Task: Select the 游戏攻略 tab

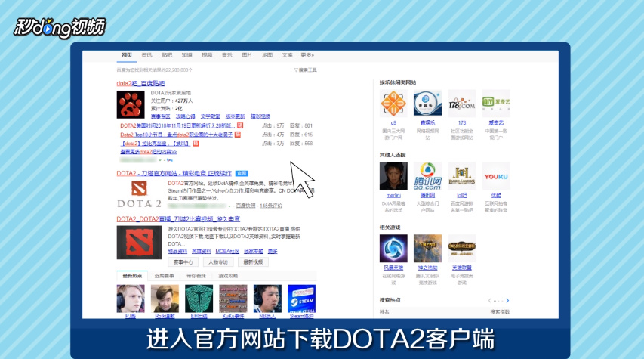Action: [x=228, y=276]
